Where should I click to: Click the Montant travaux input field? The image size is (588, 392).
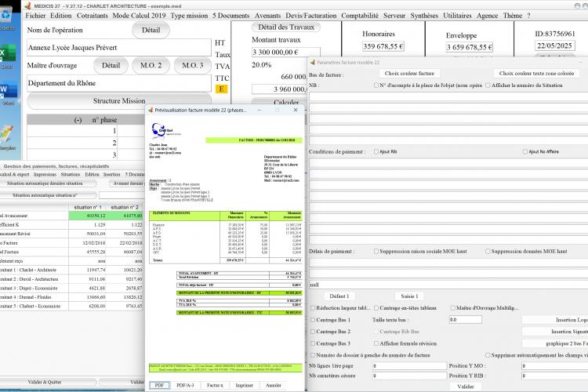(x=286, y=53)
